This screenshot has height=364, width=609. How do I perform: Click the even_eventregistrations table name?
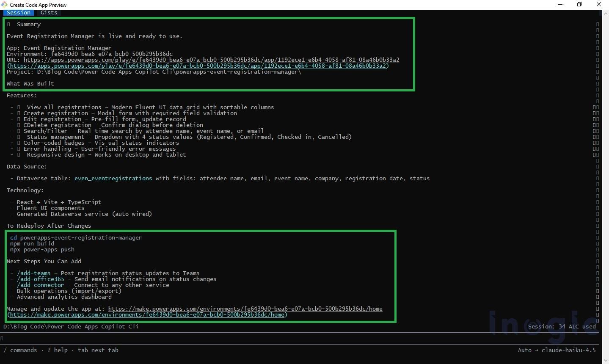coord(113,178)
